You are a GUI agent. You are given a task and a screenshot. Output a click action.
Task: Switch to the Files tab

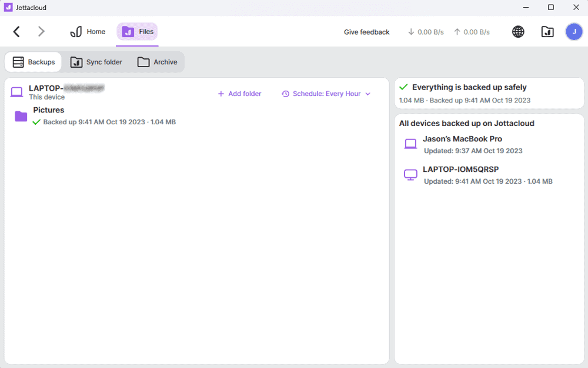(137, 32)
